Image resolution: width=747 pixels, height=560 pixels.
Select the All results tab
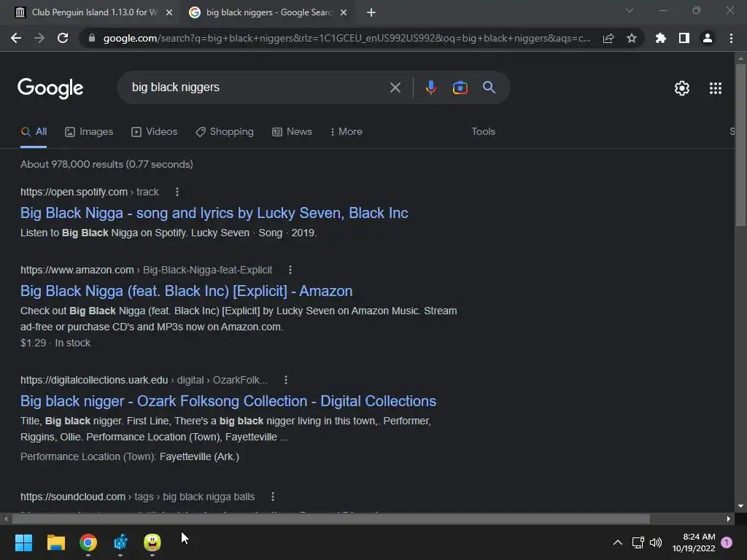click(x=34, y=131)
